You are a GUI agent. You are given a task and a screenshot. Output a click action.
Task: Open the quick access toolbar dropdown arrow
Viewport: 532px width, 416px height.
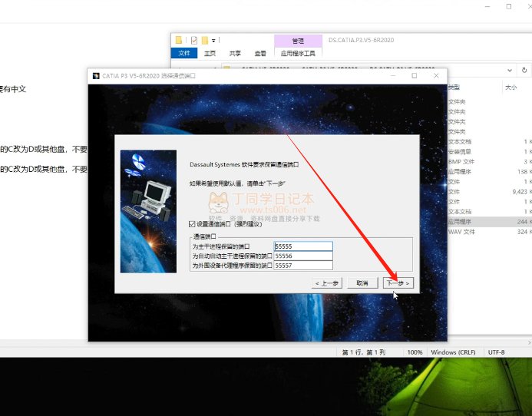[213, 41]
